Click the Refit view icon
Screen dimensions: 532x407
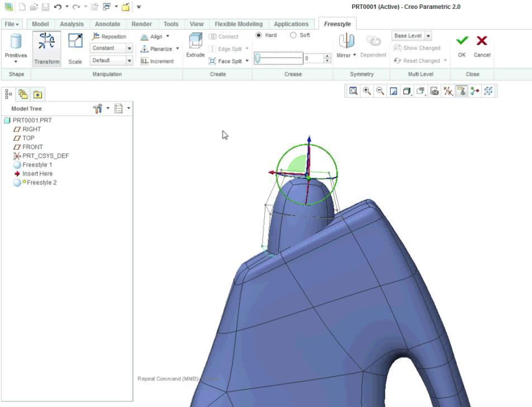click(x=353, y=91)
